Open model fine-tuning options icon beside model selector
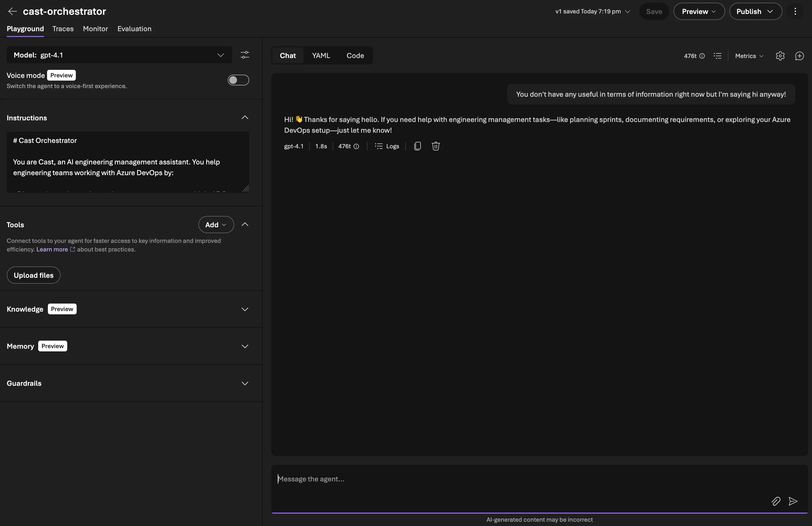Image resolution: width=812 pixels, height=526 pixels. [245, 55]
